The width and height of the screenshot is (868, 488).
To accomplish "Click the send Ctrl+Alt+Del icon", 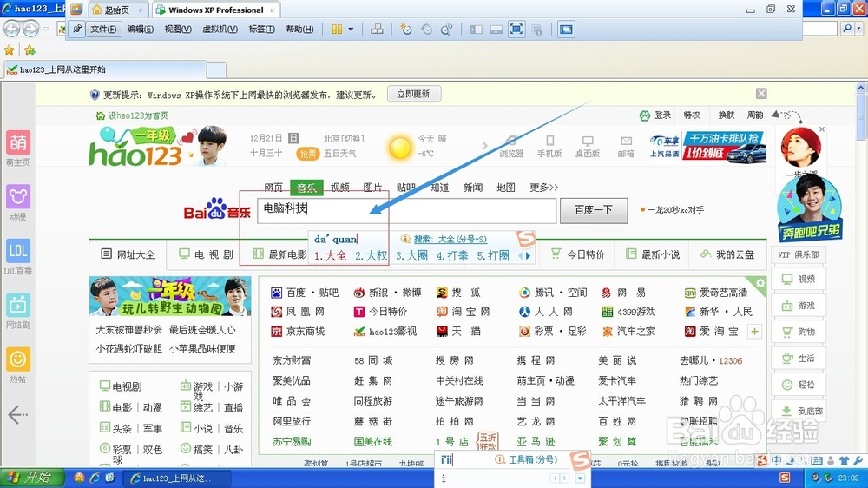I will pyautogui.click(x=377, y=29).
